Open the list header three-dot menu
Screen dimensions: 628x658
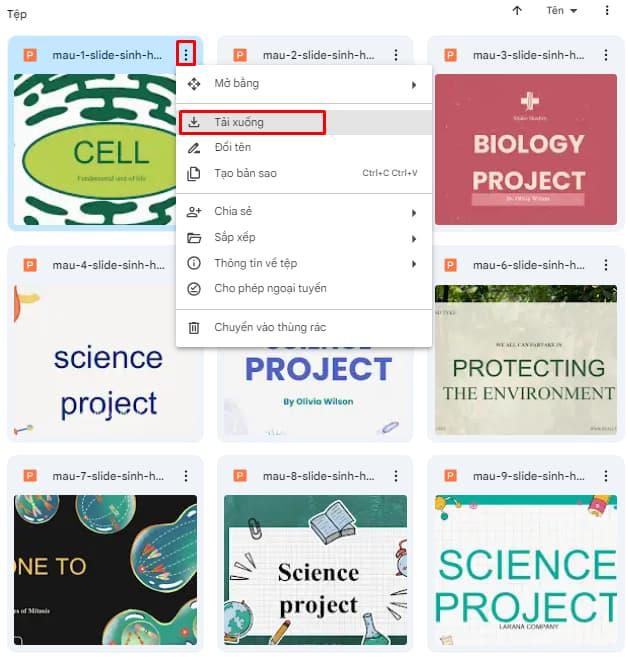point(606,11)
